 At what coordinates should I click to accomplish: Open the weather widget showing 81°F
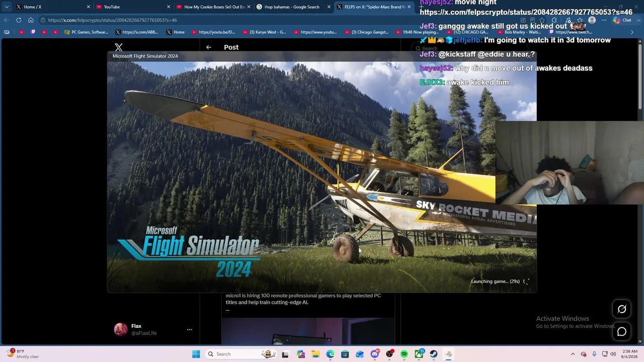(x=23, y=354)
